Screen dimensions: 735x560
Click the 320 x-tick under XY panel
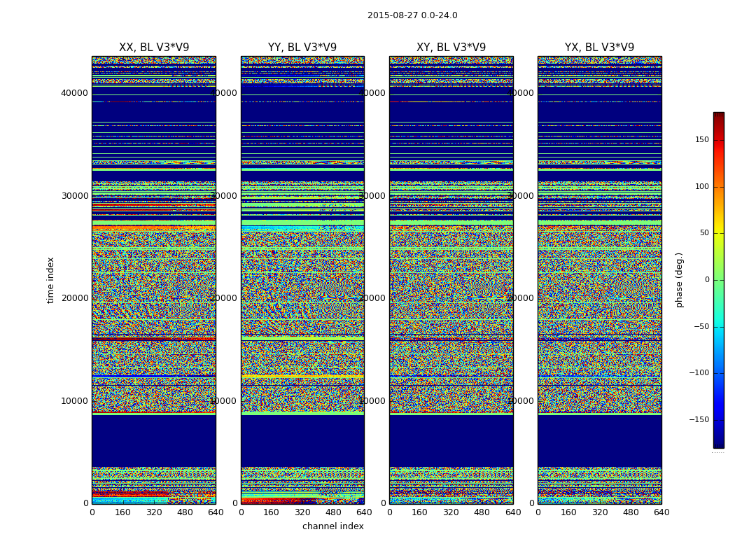pyautogui.click(x=451, y=512)
